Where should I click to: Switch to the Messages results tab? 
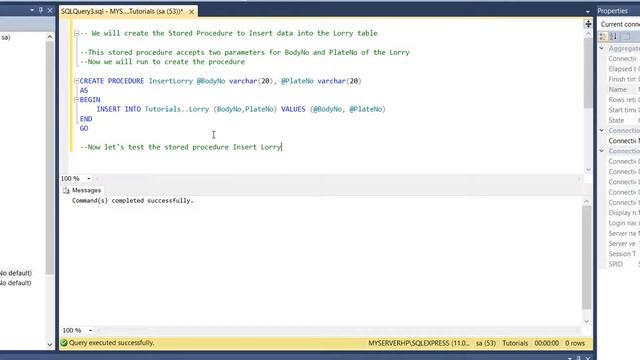pos(82,190)
